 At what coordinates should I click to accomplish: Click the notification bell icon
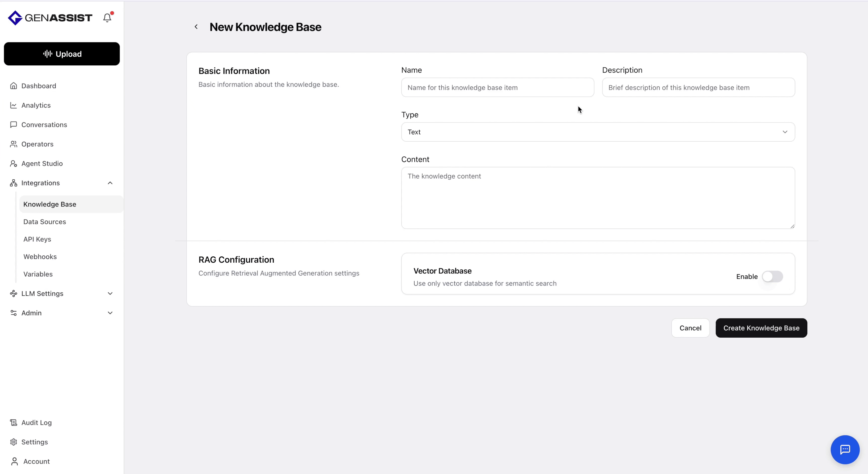pyautogui.click(x=107, y=18)
